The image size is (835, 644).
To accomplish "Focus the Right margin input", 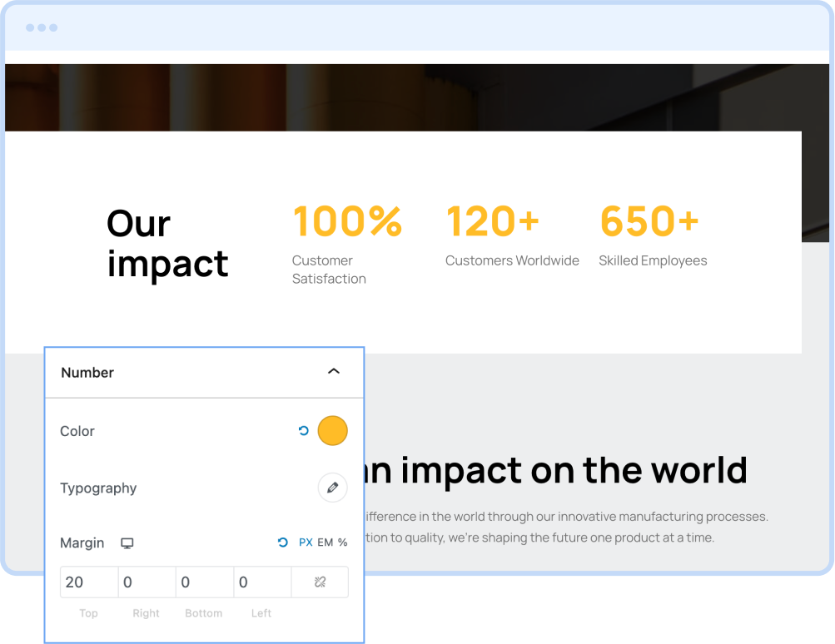I will click(x=147, y=582).
